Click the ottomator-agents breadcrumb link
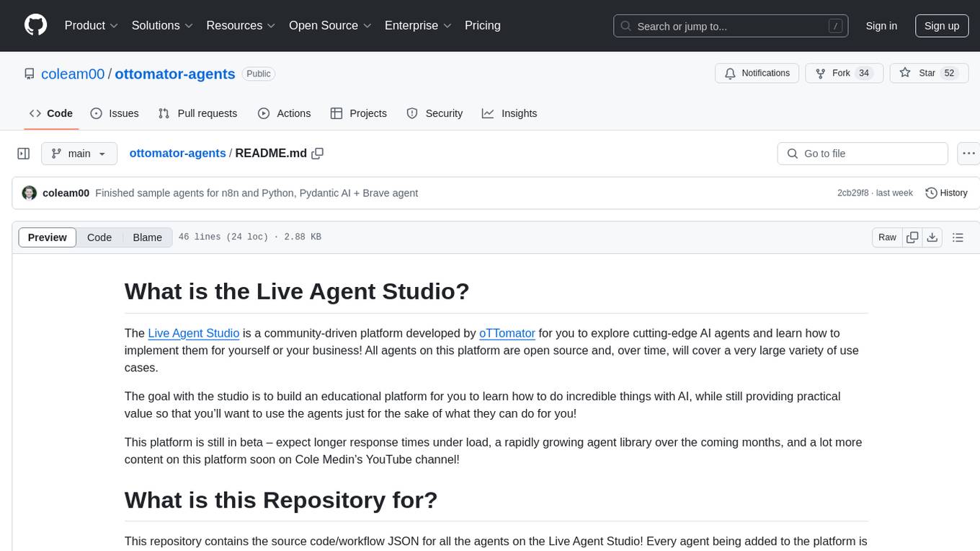The height and width of the screenshot is (551, 980). (x=177, y=154)
